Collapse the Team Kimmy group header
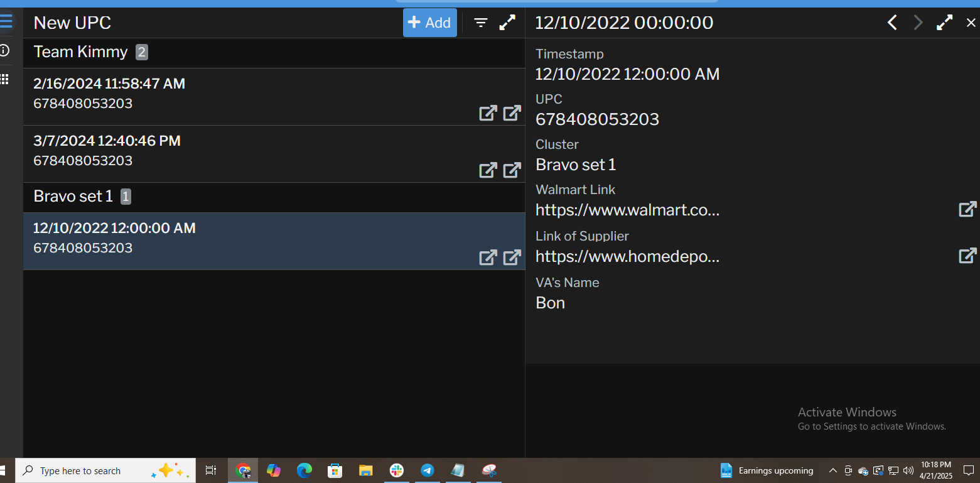 [81, 52]
